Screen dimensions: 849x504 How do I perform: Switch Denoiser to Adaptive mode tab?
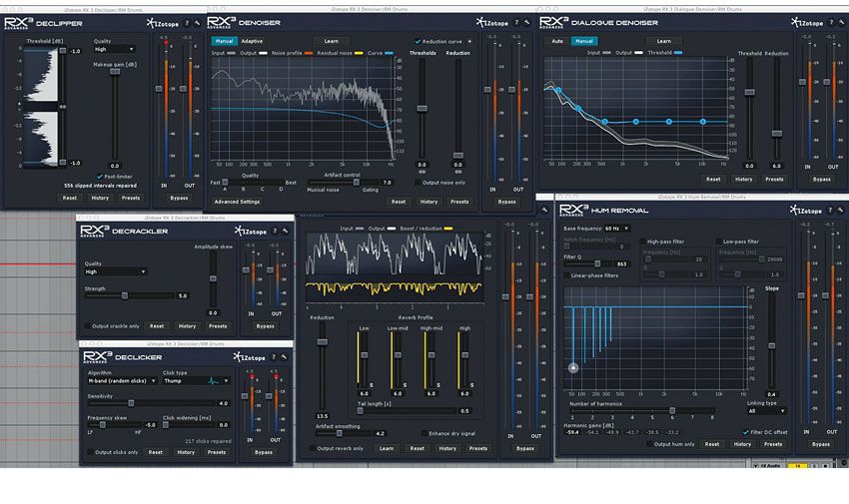[x=252, y=41]
